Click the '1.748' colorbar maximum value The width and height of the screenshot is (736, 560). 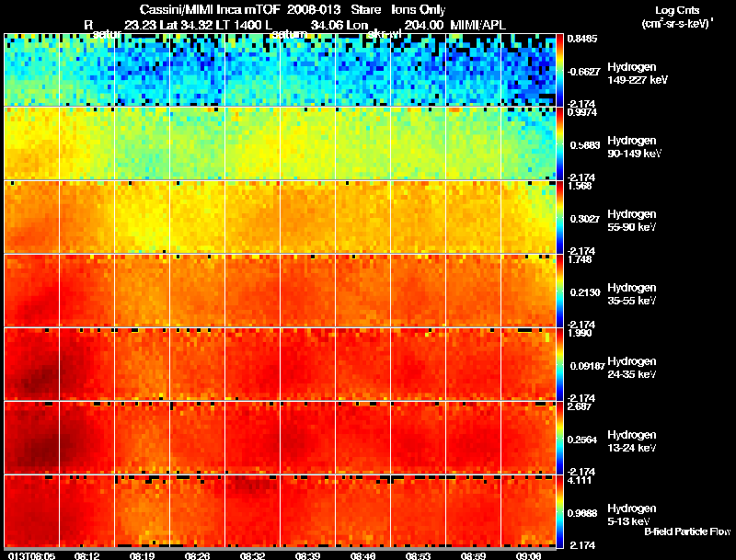[580, 259]
